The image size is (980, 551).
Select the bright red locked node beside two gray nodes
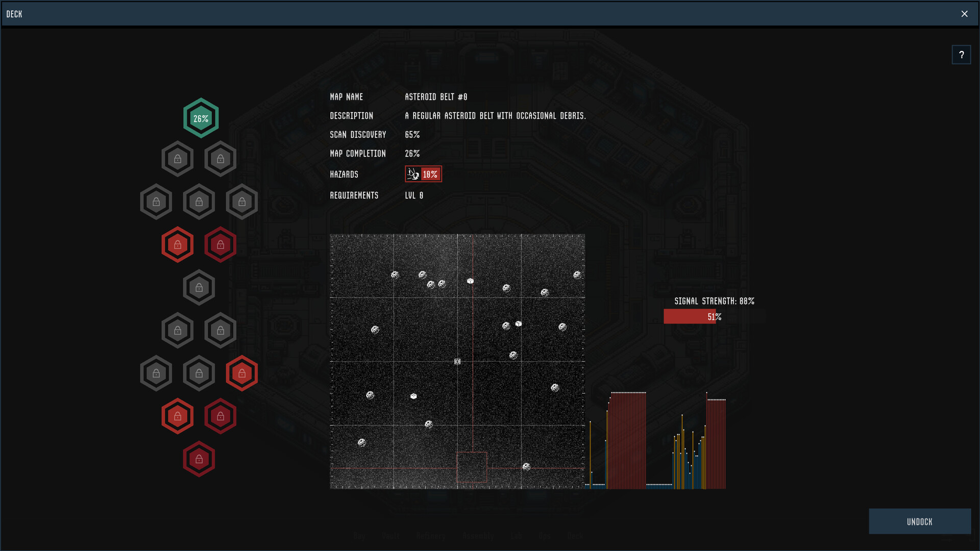coord(242,373)
